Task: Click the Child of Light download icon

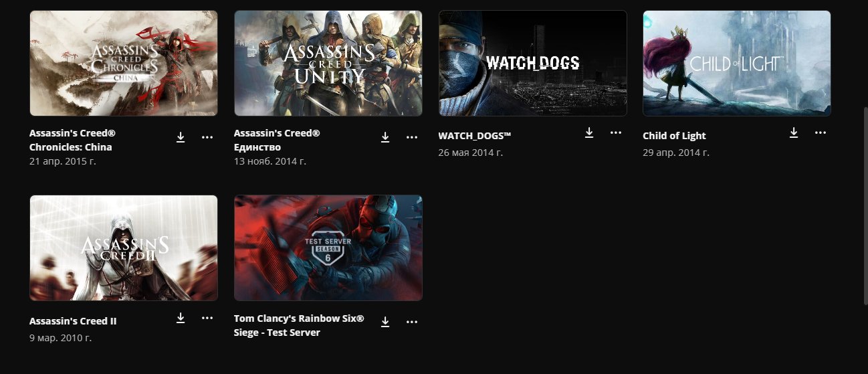Action: 794,132
